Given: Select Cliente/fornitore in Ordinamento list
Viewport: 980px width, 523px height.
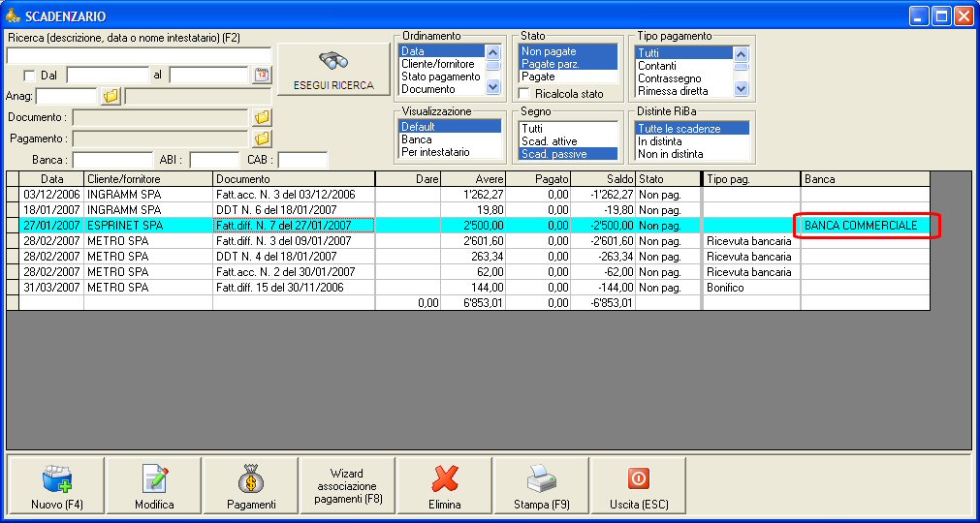Looking at the screenshot, I should click(441, 64).
